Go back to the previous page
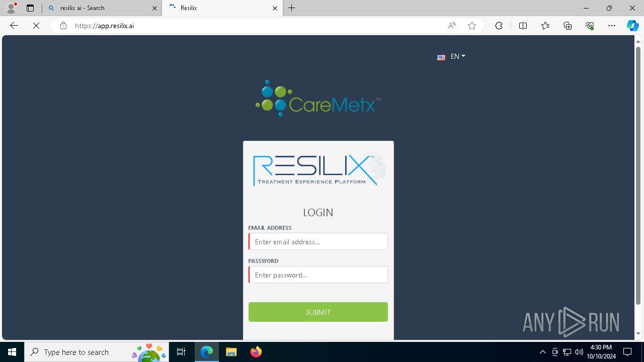 point(14,26)
